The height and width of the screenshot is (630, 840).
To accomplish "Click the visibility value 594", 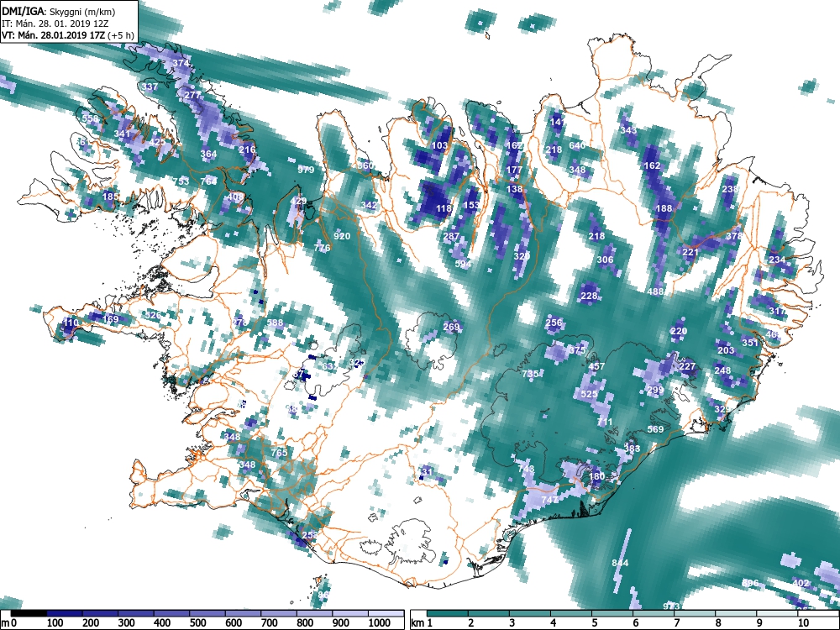I will (x=463, y=264).
